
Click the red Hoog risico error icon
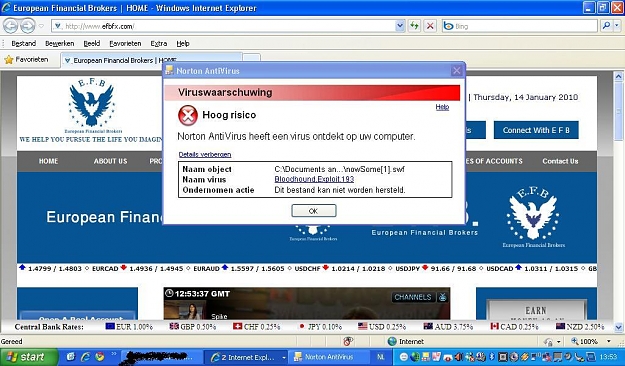click(x=187, y=115)
